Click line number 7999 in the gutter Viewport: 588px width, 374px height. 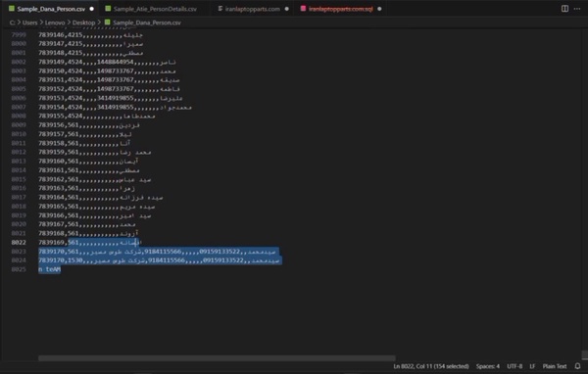(x=19, y=35)
